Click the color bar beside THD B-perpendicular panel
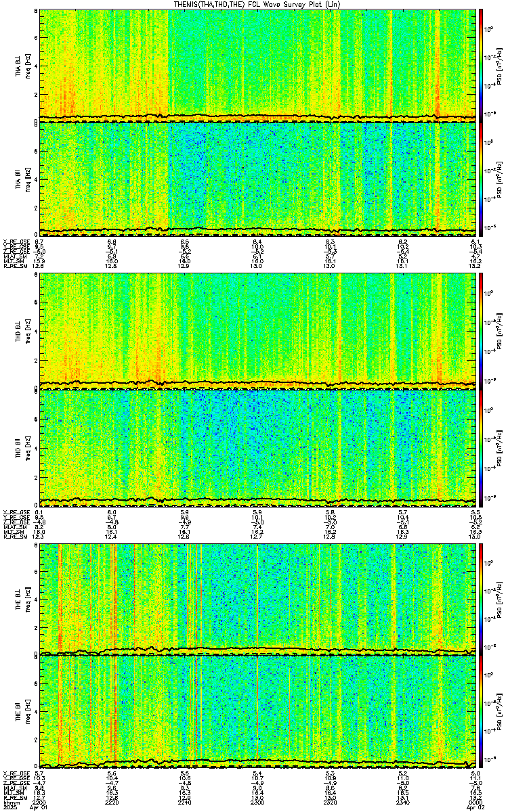Image resolution: width=508 pixels, height=812 pixels. 481,332
